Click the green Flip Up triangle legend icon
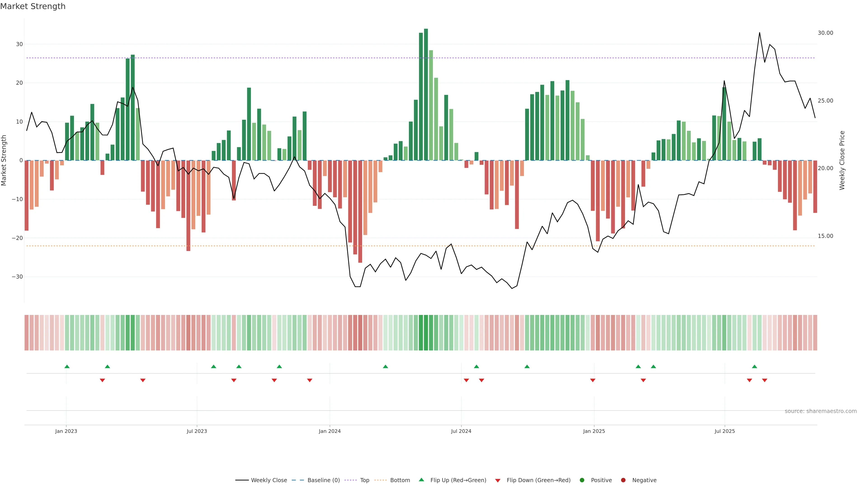This screenshot has height=488, width=868. click(x=421, y=480)
